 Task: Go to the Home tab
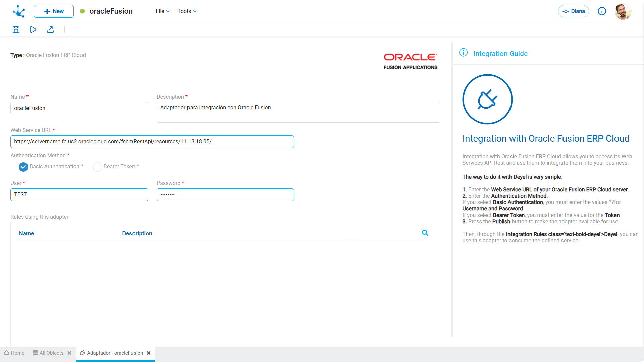tap(14, 353)
